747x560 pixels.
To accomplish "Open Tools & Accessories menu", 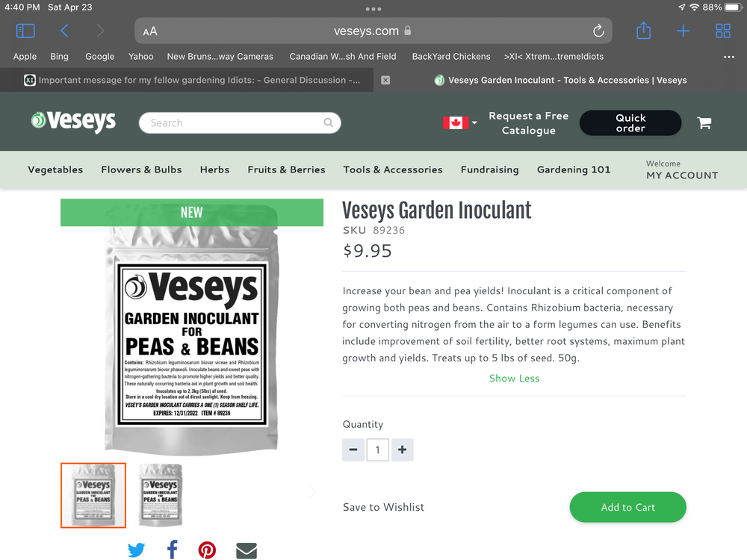I will 393,169.
